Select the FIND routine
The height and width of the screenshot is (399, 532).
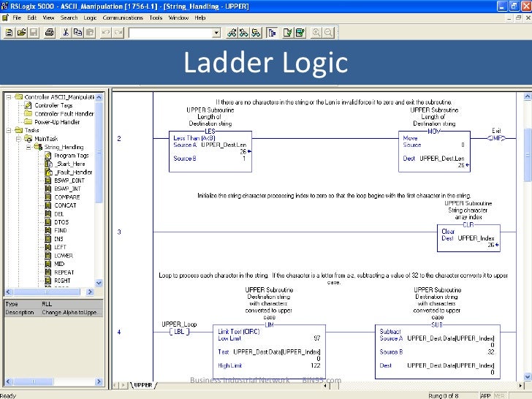coord(61,230)
